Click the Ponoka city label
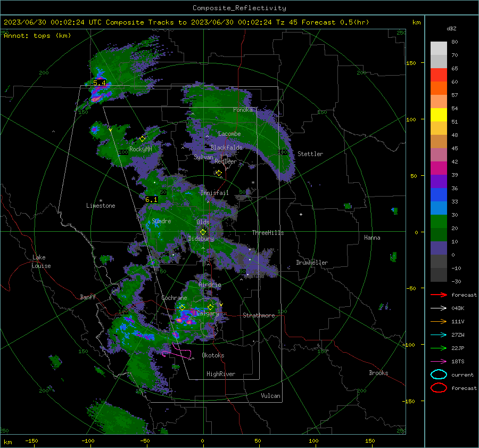479x448 pixels. pos(243,110)
